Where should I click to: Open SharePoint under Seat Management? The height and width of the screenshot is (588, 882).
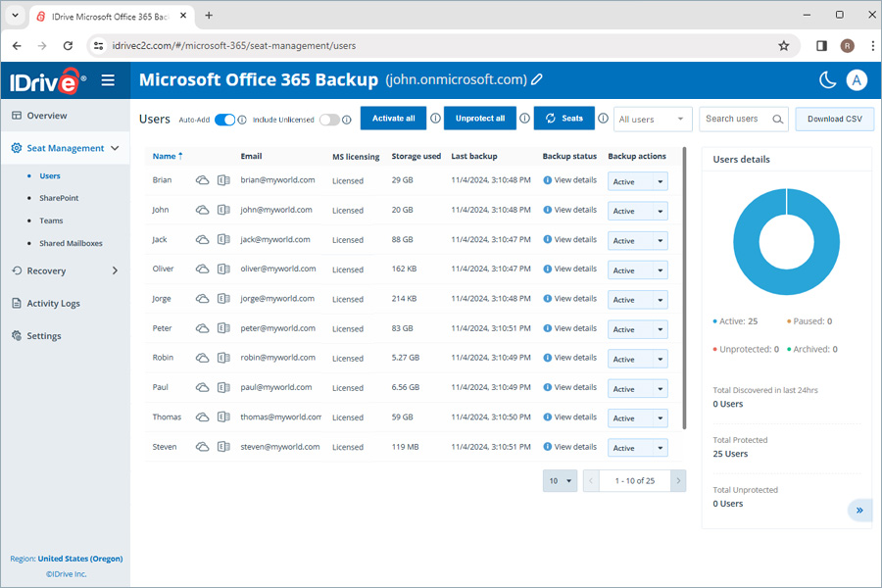[x=59, y=198]
